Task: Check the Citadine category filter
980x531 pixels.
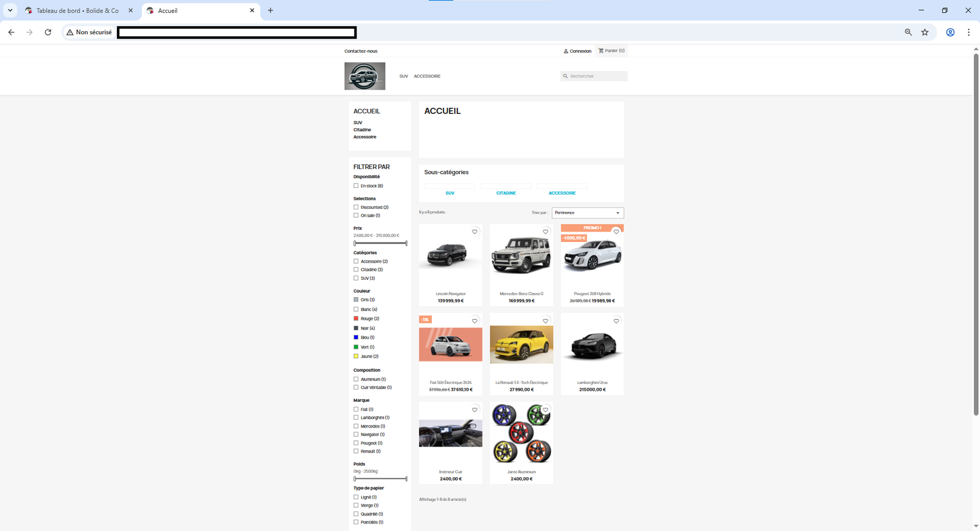Action: (x=356, y=269)
